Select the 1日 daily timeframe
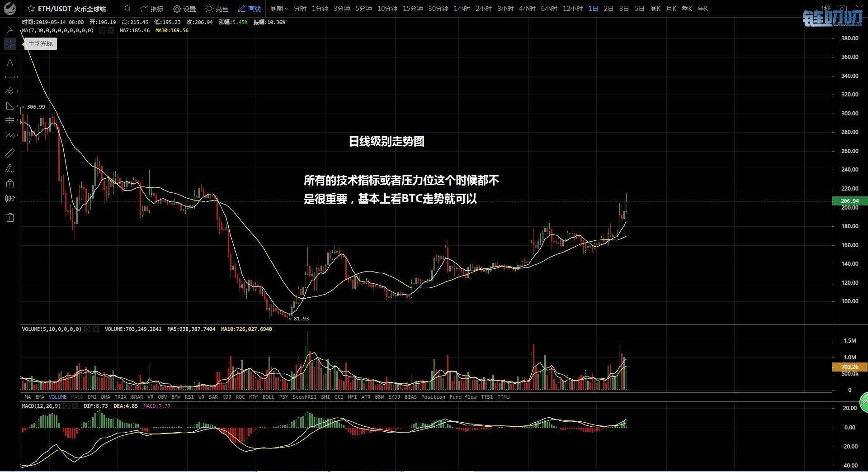Screen dimensions: 868x472 pos(593,9)
